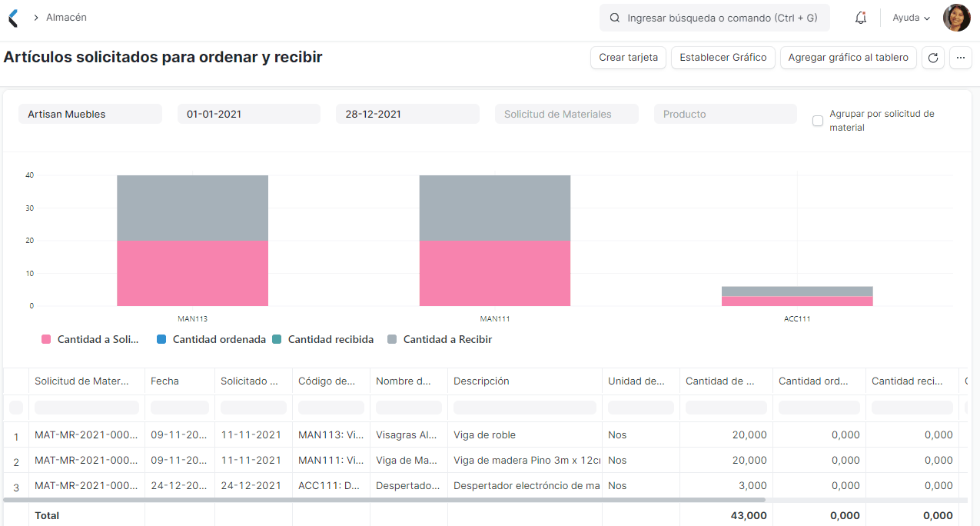Open the Artisan Muebles company filter

90,113
